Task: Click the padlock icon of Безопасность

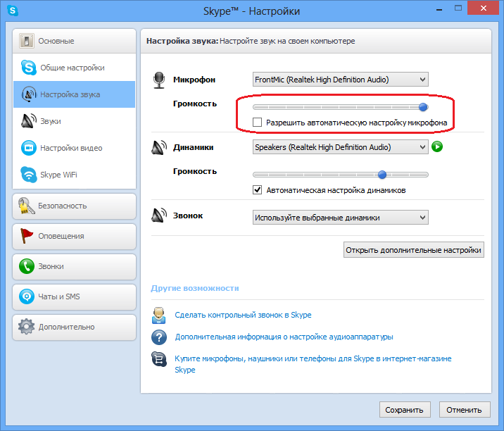Action: 26,206
